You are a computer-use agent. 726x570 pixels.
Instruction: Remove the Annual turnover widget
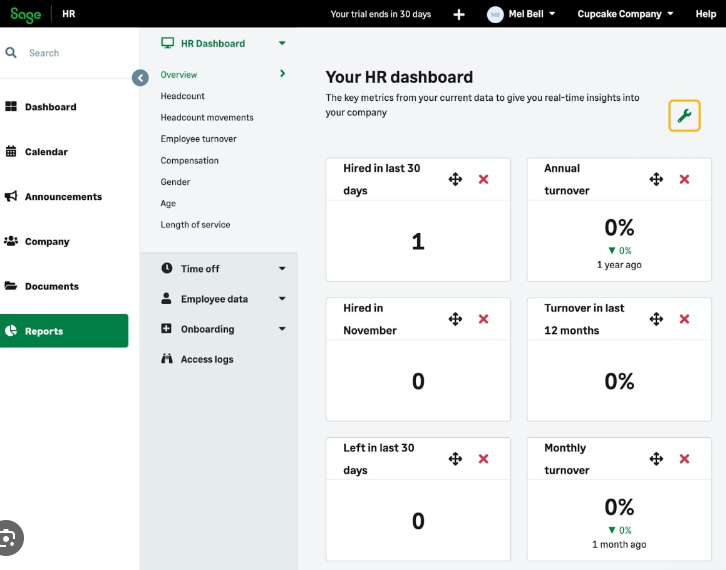coord(684,179)
